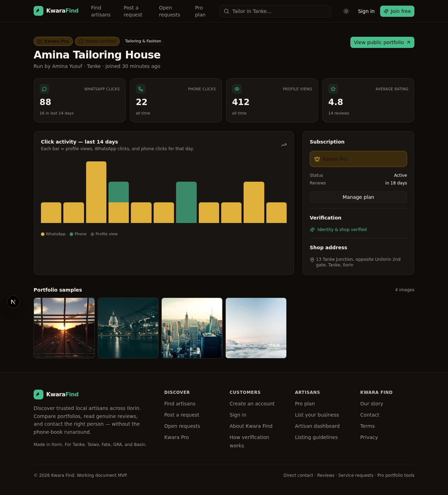Open the night bridge and dome portfolio image
The width and height of the screenshot is (448, 495).
(x=128, y=328)
